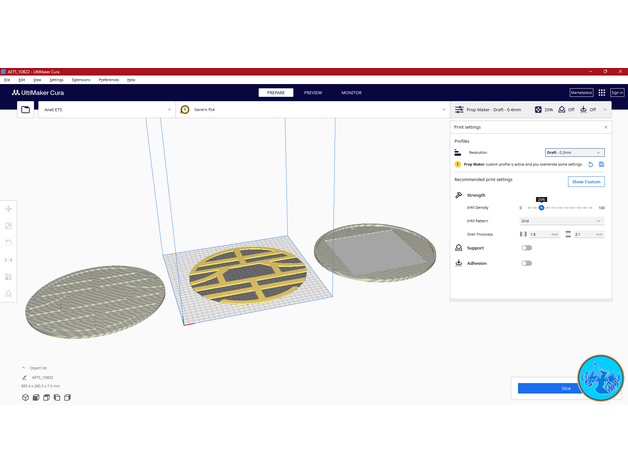Enable the Support toggle

point(526,247)
